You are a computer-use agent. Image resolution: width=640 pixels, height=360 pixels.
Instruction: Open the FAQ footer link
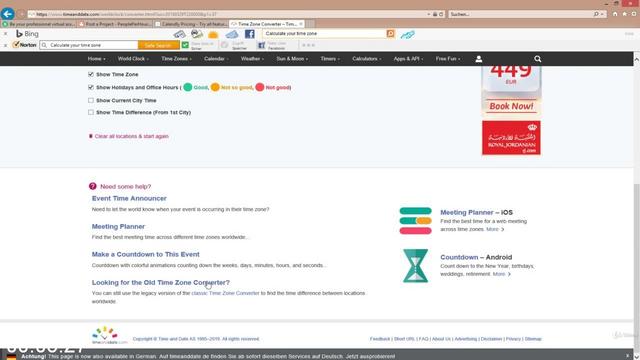point(423,339)
